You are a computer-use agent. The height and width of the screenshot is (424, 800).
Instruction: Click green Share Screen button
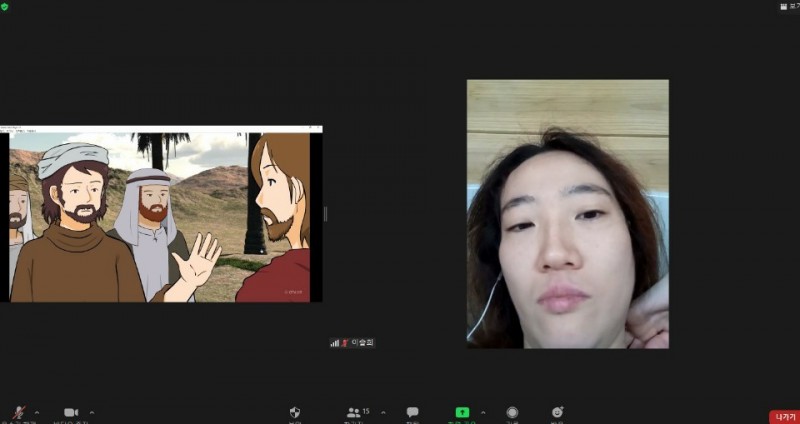[462, 412]
